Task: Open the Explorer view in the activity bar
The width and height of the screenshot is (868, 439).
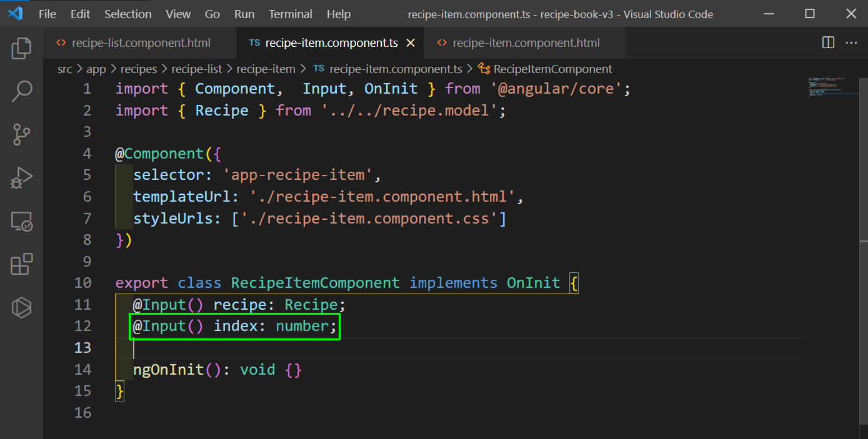Action: coord(21,48)
